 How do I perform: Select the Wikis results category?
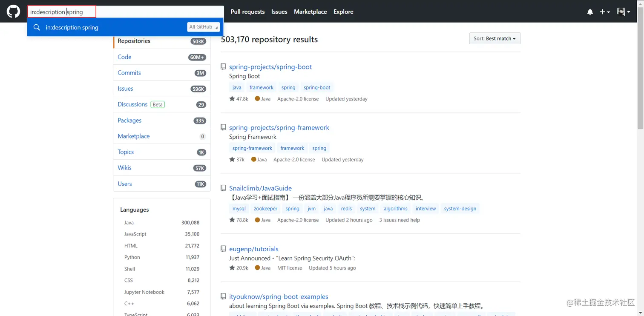162,168
